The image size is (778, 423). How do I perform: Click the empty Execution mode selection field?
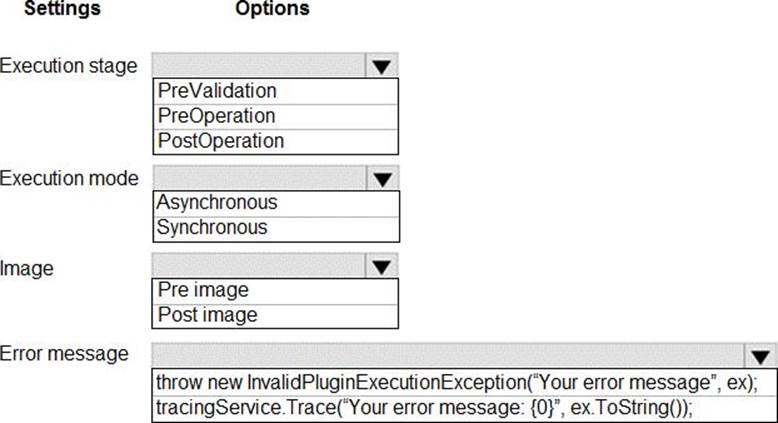[258, 180]
